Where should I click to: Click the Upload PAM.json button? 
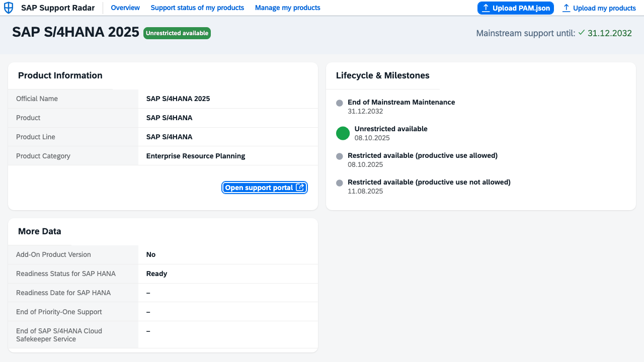click(x=516, y=8)
